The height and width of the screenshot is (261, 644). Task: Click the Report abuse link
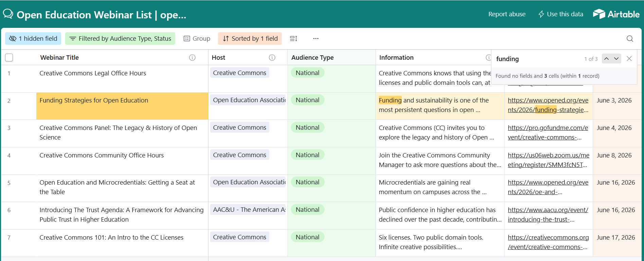tap(507, 14)
